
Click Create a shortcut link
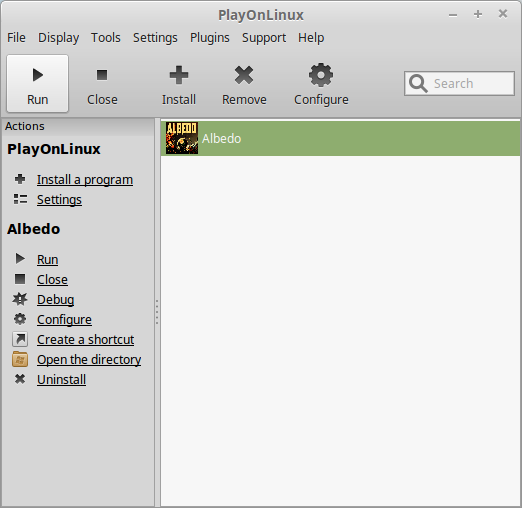86,340
